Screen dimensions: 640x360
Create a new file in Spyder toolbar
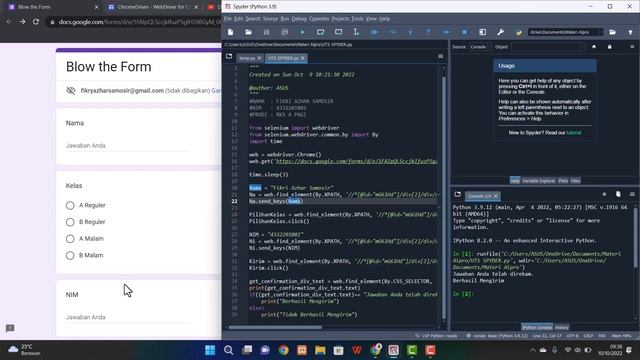click(x=231, y=32)
